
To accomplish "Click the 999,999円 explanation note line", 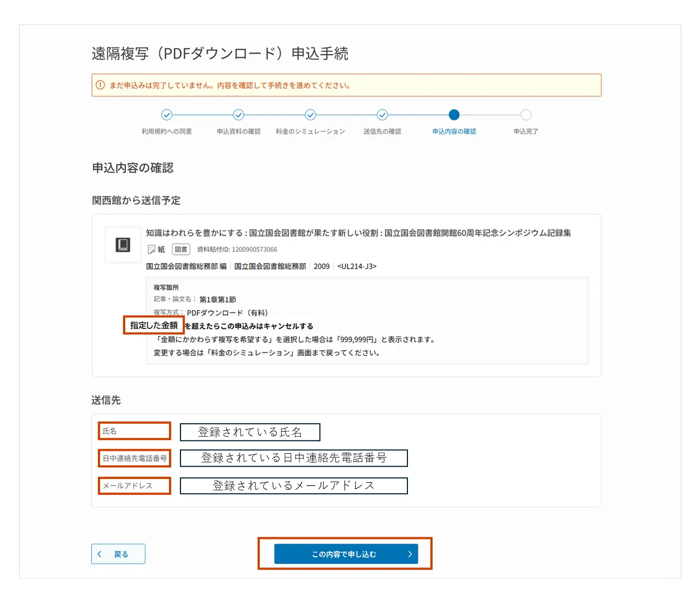I will click(x=296, y=339).
